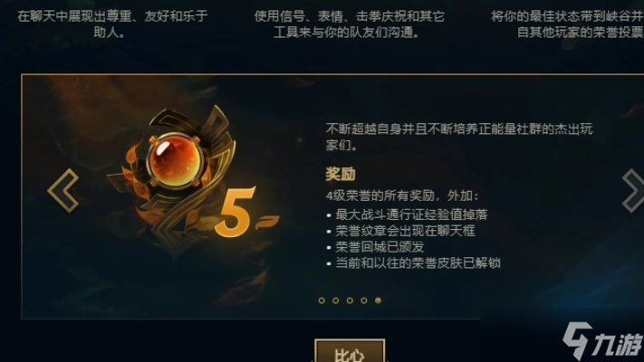Select the first carousel page dot
This screenshot has width=644, height=362.
click(322, 300)
